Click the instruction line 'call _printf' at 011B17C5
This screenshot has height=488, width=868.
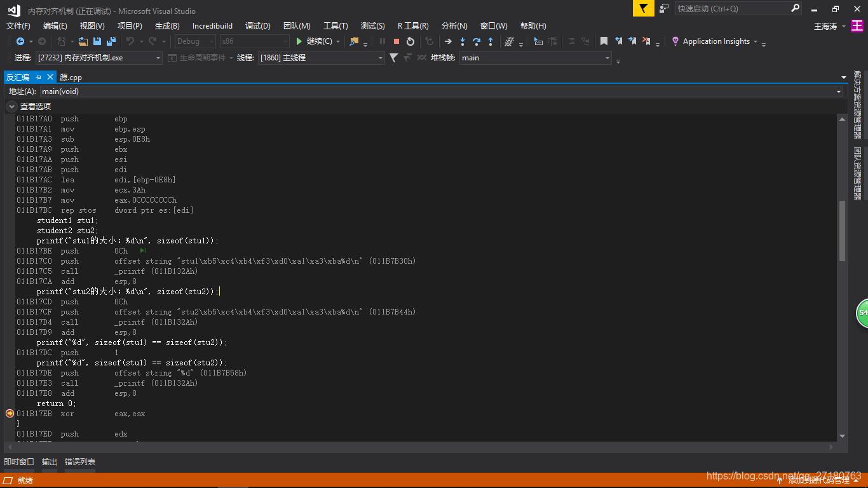pos(107,271)
